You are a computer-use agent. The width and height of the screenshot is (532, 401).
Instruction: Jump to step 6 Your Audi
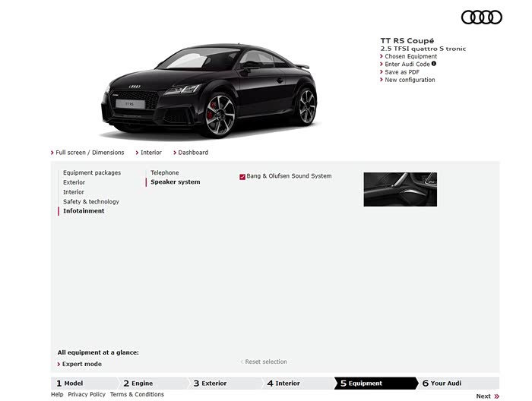tap(445, 384)
